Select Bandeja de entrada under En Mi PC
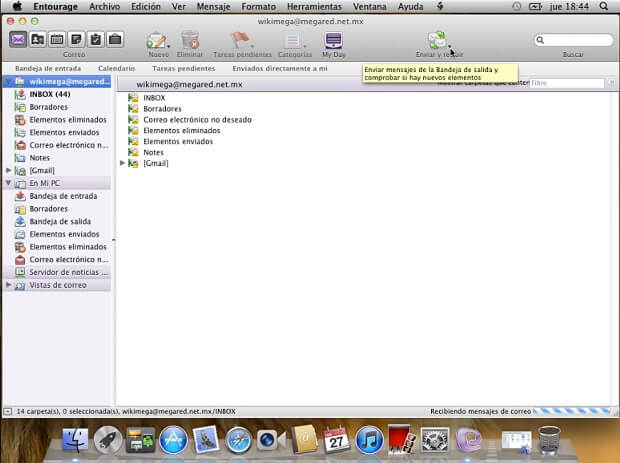Viewport: 620px width, 463px height. point(63,196)
